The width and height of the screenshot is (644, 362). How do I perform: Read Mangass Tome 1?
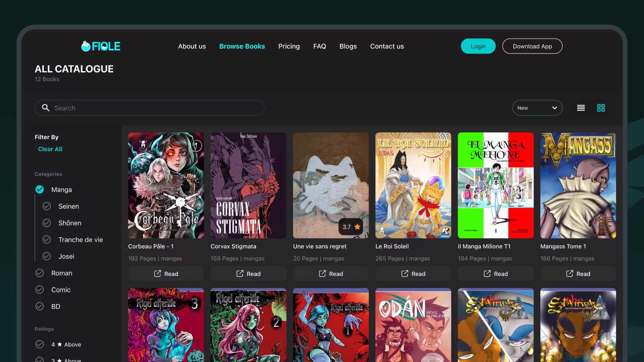coord(578,274)
